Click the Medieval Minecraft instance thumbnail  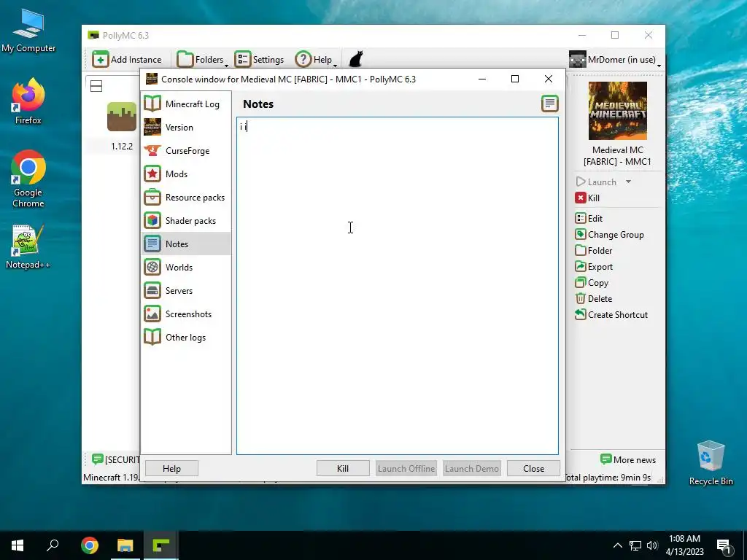[617, 111]
